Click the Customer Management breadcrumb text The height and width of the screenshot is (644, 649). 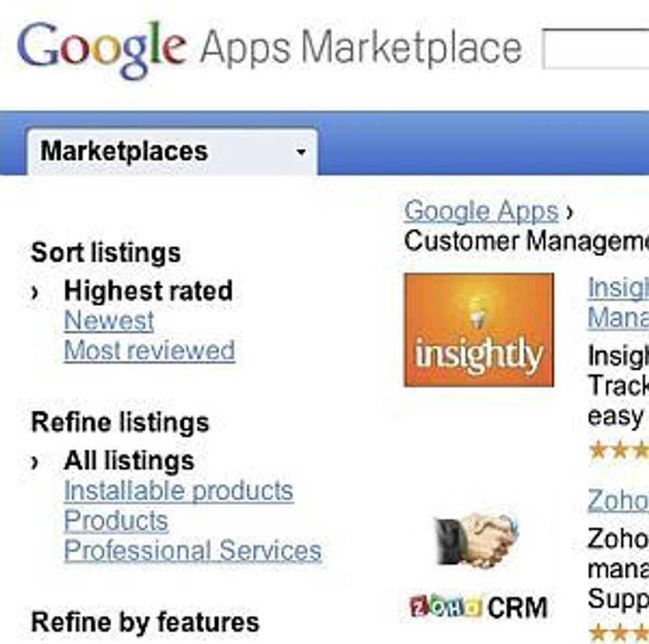(526, 242)
